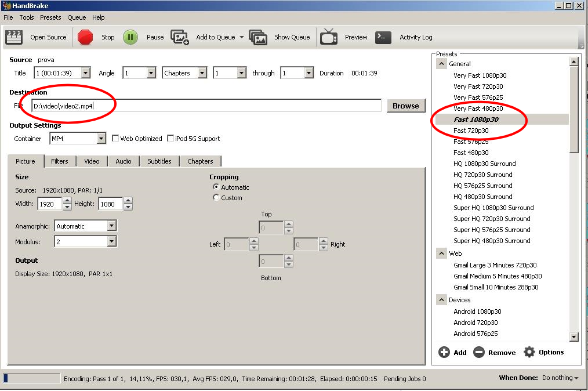Image resolution: width=588 pixels, height=391 pixels.
Task: Click the Open Source clapperboard icon
Action: pos(14,37)
